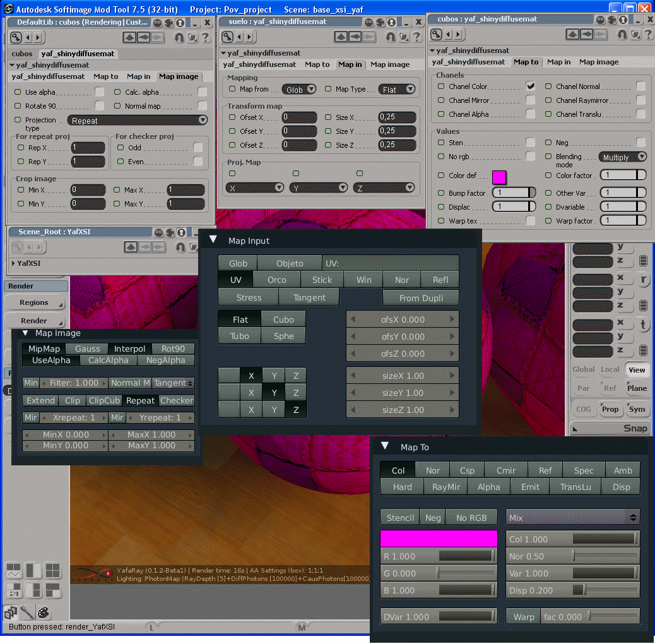Collapse the Map To panel triangle
The height and width of the screenshot is (644, 655).
[x=385, y=446]
